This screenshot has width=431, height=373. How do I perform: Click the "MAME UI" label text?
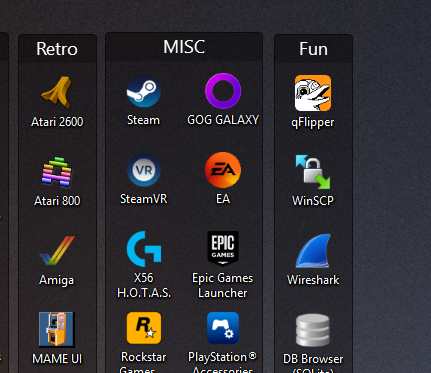coord(57,359)
